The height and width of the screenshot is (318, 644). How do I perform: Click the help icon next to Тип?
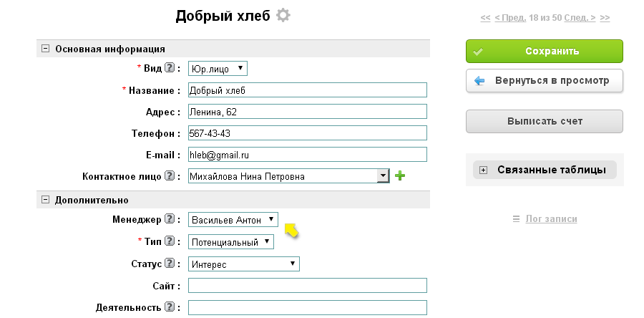[170, 241]
